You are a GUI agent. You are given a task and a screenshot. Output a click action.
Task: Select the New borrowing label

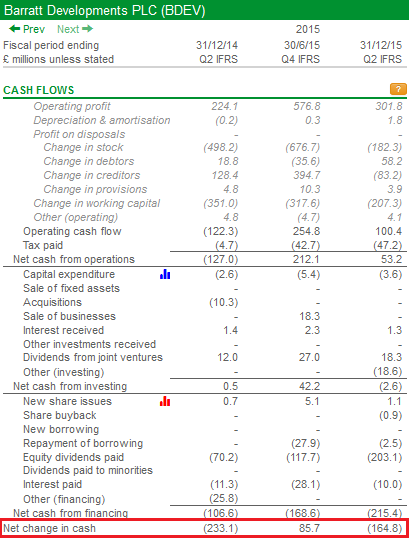point(61,429)
